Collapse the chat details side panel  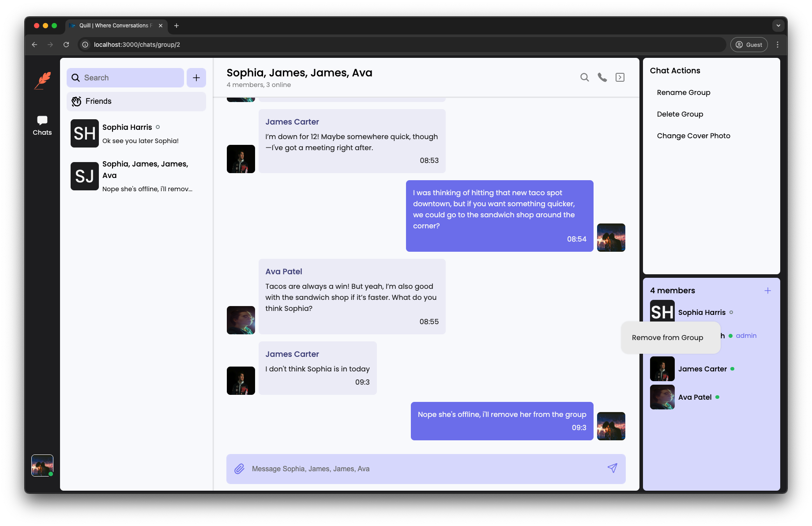tap(620, 77)
